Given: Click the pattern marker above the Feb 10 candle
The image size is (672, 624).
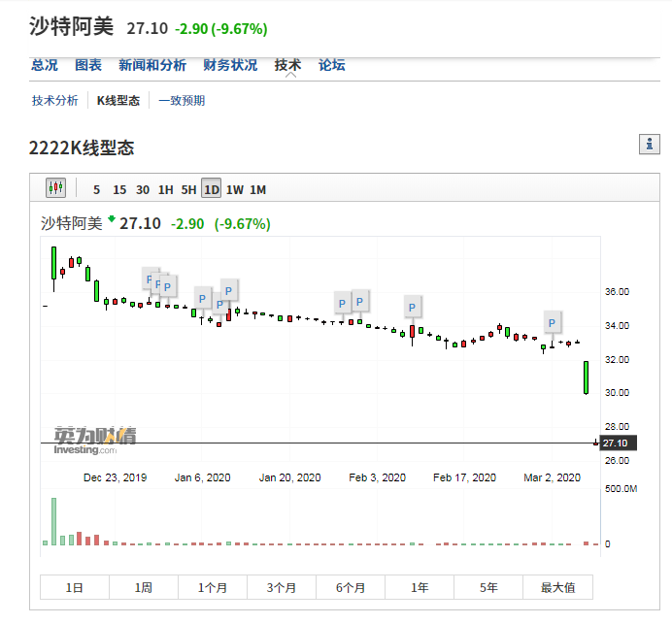Looking at the screenshot, I should 412,308.
